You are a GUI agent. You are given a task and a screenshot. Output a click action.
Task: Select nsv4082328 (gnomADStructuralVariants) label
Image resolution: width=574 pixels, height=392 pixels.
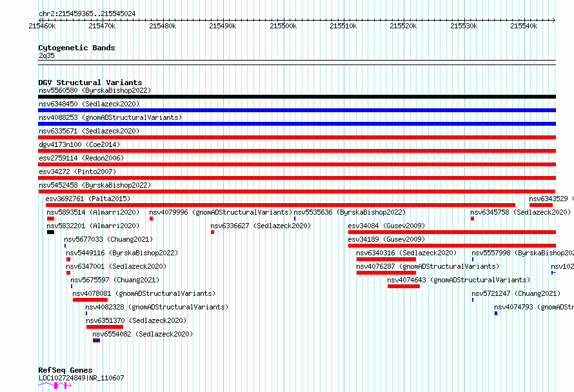coord(157,307)
